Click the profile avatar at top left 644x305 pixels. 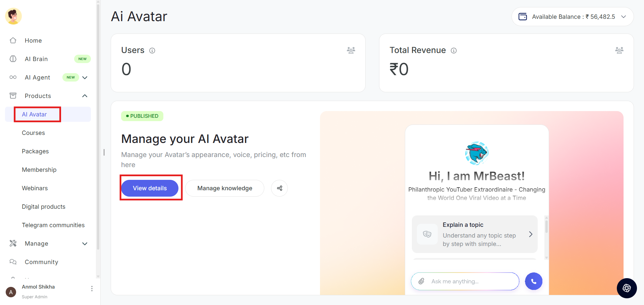pyautogui.click(x=13, y=16)
